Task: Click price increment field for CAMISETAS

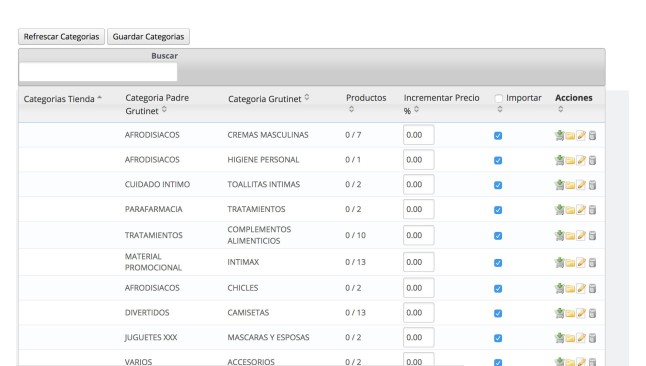Action: point(419,312)
